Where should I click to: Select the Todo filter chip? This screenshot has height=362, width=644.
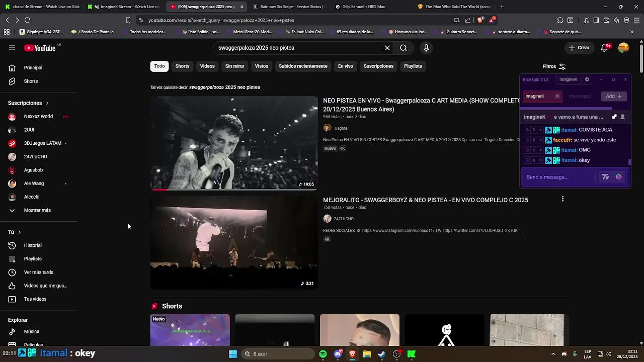click(159, 66)
